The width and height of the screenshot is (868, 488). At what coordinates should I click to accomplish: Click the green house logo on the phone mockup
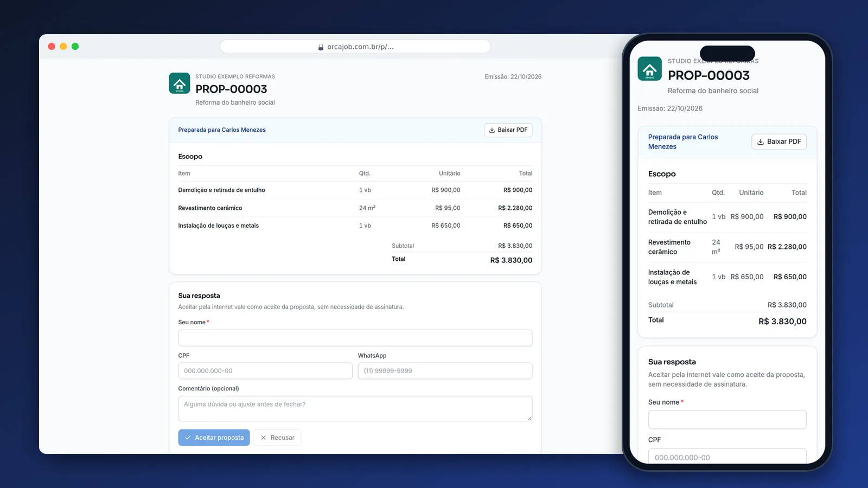649,69
